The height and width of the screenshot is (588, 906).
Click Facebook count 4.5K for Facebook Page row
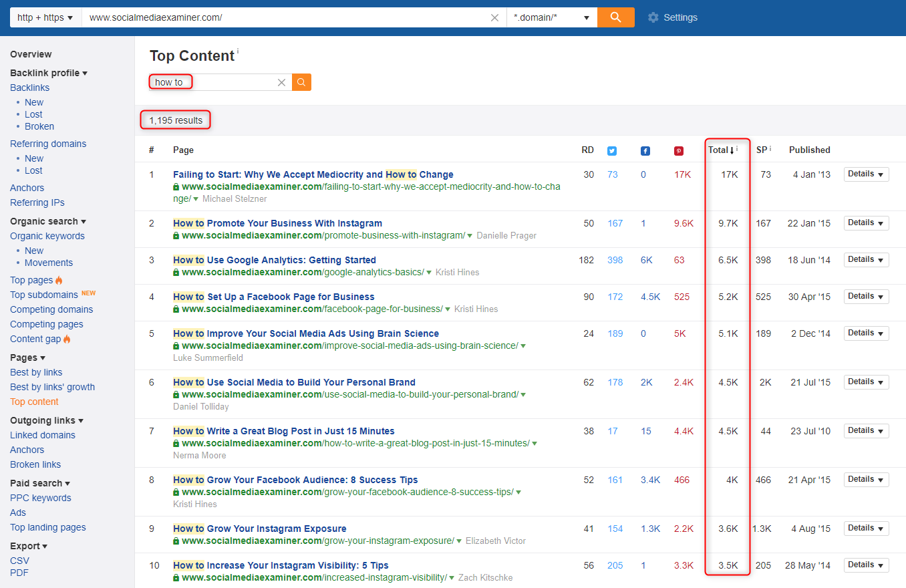[x=650, y=297]
